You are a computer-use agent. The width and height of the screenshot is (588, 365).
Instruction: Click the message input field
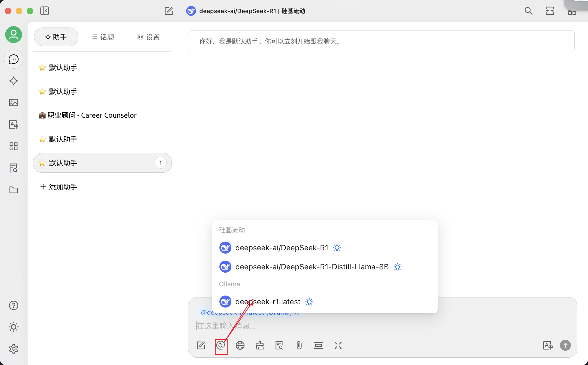pyautogui.click(x=382, y=326)
